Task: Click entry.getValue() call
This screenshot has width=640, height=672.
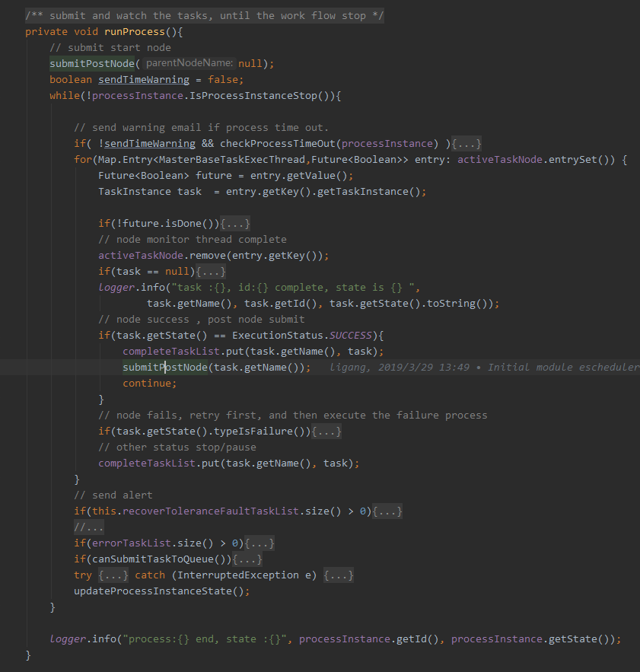Action: click(299, 176)
